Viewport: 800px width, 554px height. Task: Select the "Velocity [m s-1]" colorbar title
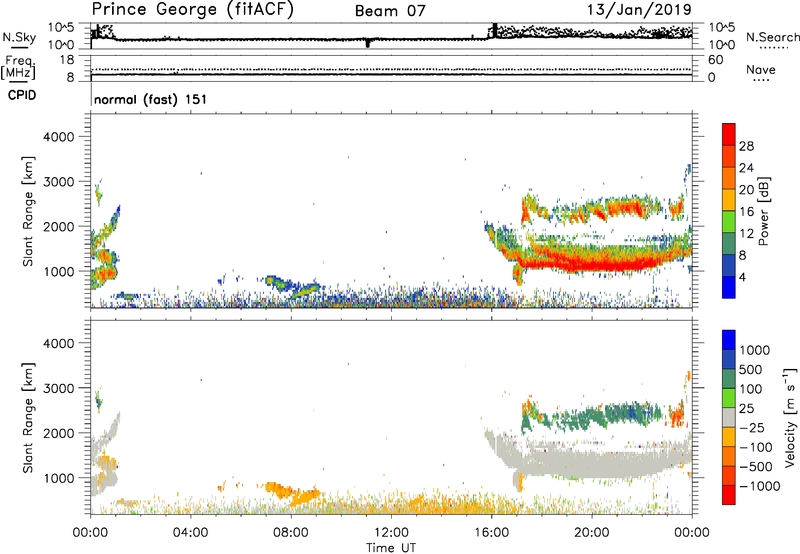click(x=790, y=418)
